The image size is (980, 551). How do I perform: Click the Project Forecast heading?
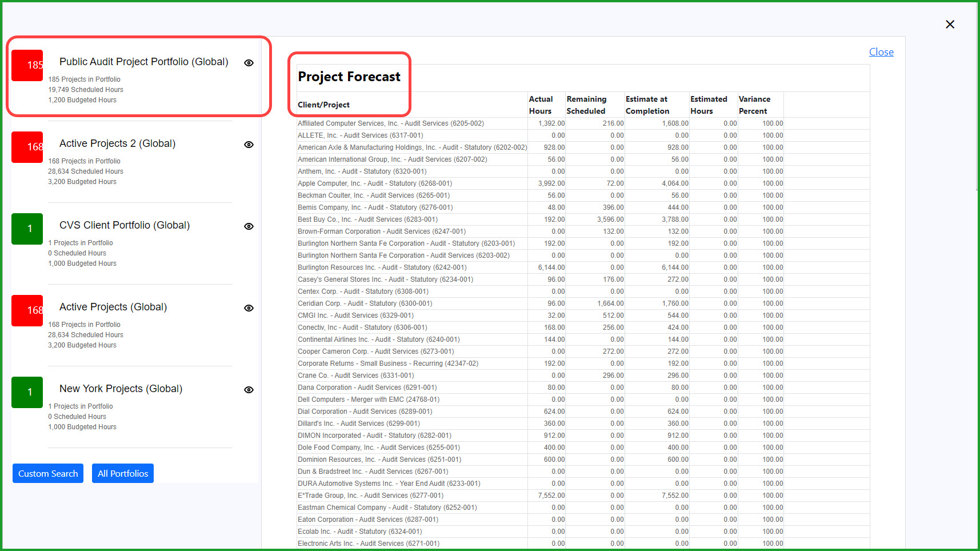pos(349,77)
